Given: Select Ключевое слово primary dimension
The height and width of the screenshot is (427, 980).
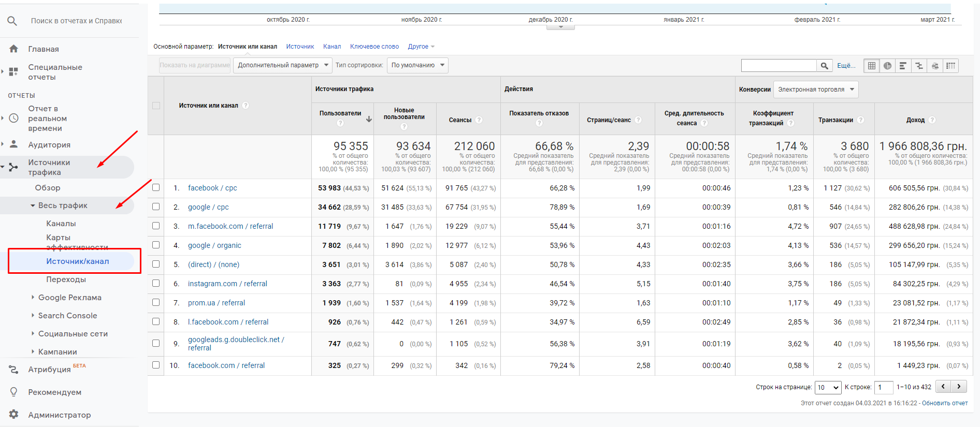Looking at the screenshot, I should point(374,47).
